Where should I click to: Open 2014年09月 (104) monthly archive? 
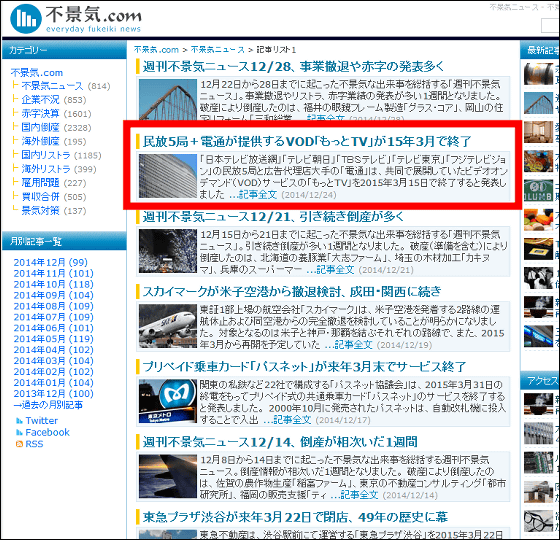pyautogui.click(x=54, y=295)
